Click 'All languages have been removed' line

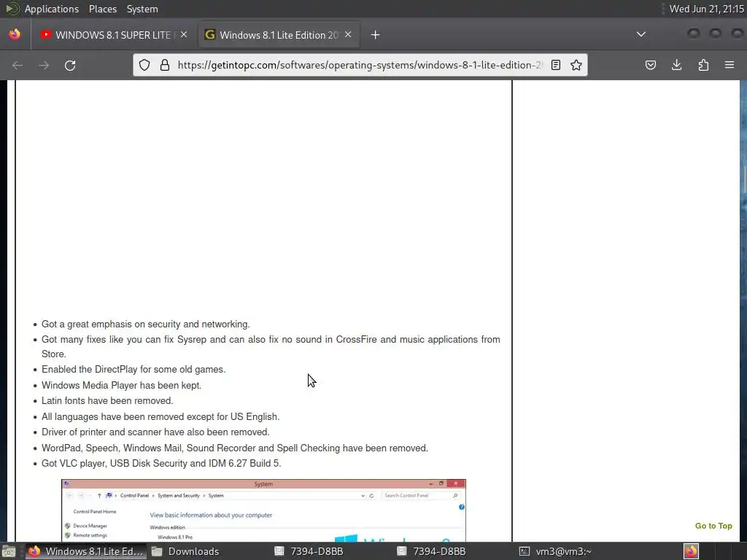160,416
